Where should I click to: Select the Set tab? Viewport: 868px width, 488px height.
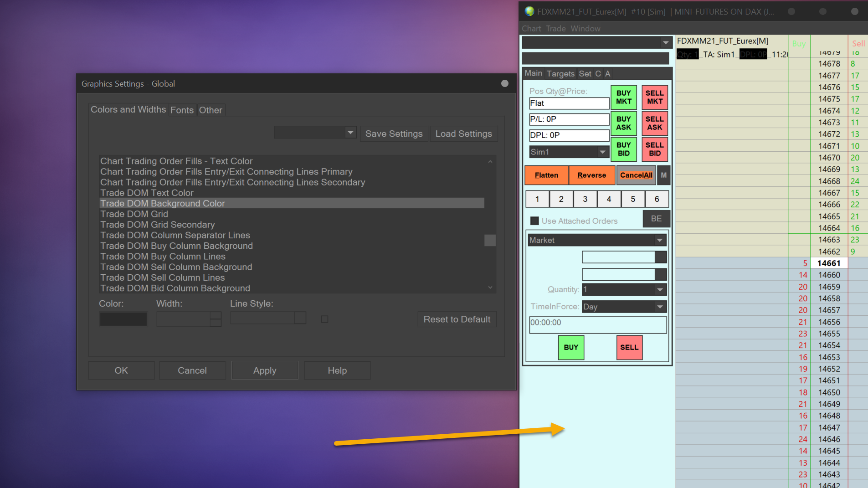coord(585,74)
